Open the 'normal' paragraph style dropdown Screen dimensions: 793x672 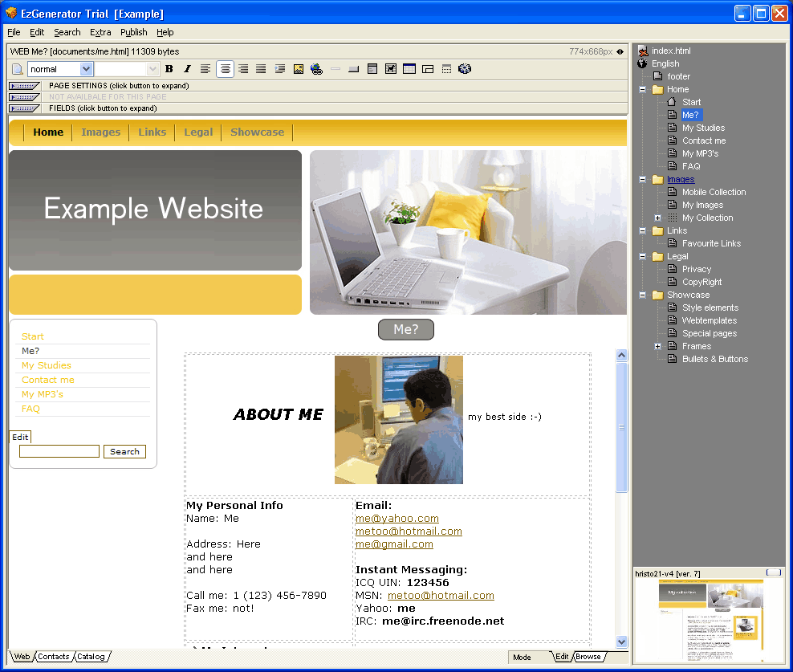[86, 69]
